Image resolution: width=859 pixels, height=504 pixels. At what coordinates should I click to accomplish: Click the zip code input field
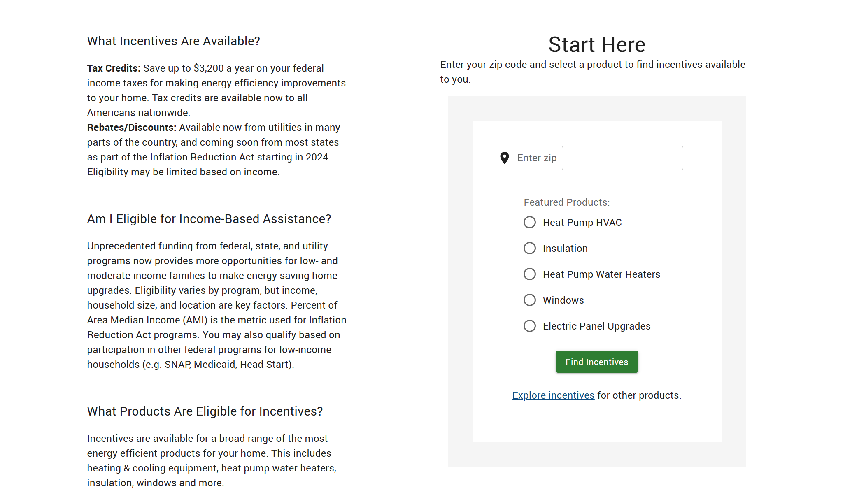(622, 158)
